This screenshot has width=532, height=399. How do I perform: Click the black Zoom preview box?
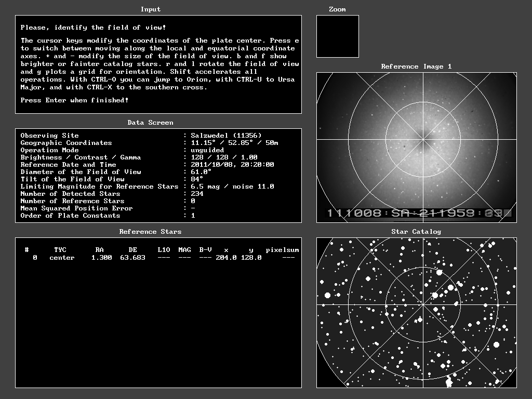pyautogui.click(x=337, y=36)
